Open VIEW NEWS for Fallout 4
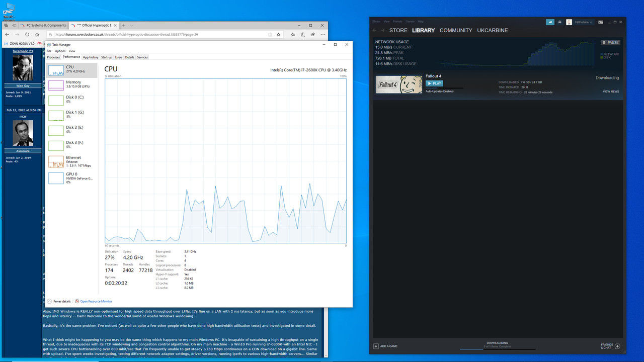Viewport: 644px width, 362px height. point(611,92)
